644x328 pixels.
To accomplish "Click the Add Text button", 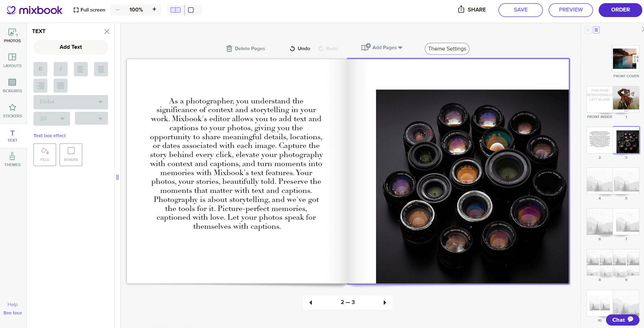I will 70,47.
